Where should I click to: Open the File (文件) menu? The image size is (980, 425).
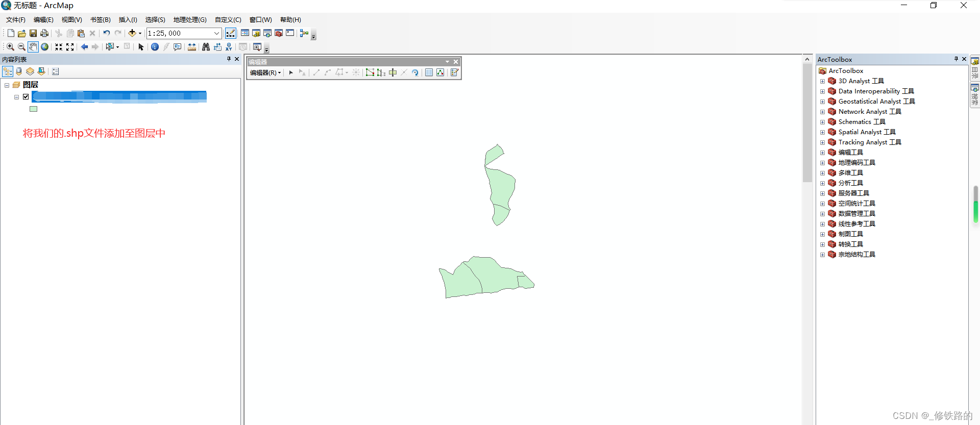point(16,20)
